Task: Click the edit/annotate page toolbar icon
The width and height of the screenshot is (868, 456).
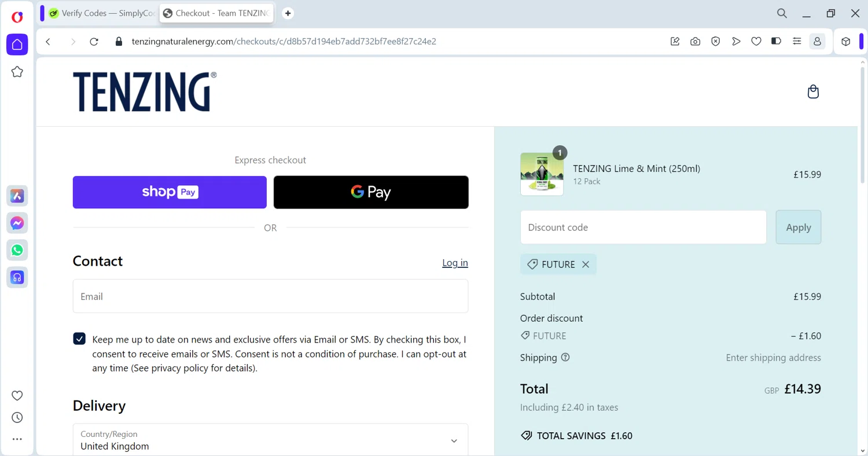Action: (x=675, y=42)
